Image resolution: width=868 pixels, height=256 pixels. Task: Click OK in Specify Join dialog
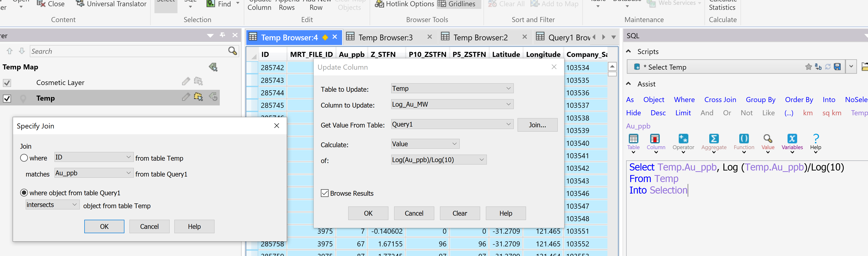click(x=104, y=226)
